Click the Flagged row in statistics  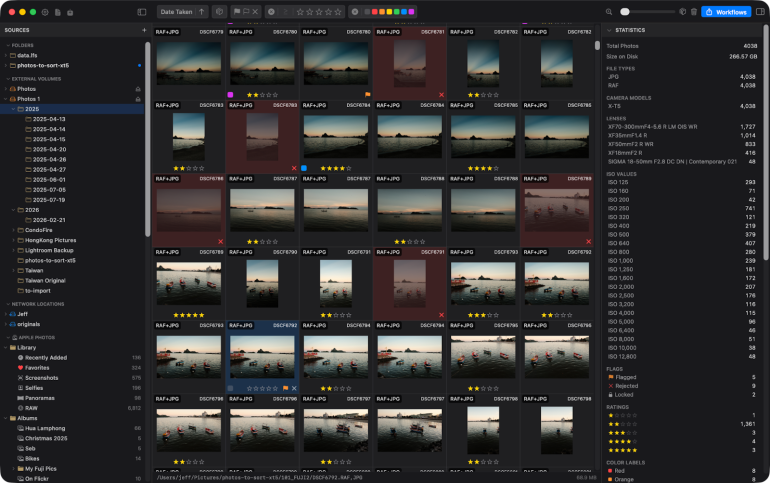(682, 377)
